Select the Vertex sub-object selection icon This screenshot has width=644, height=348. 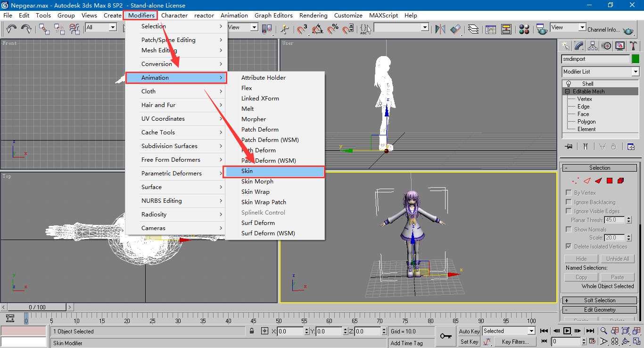click(575, 181)
